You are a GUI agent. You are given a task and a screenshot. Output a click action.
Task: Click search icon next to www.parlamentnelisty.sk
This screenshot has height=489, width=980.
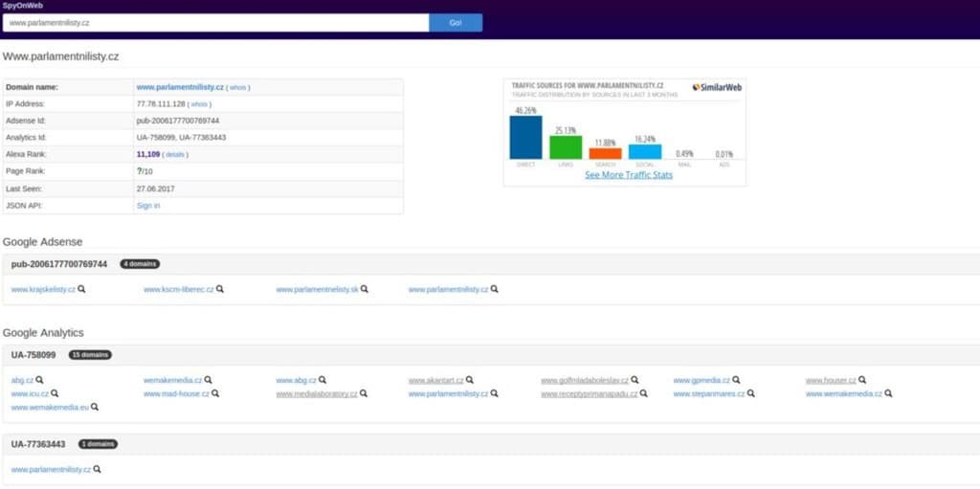point(365,289)
